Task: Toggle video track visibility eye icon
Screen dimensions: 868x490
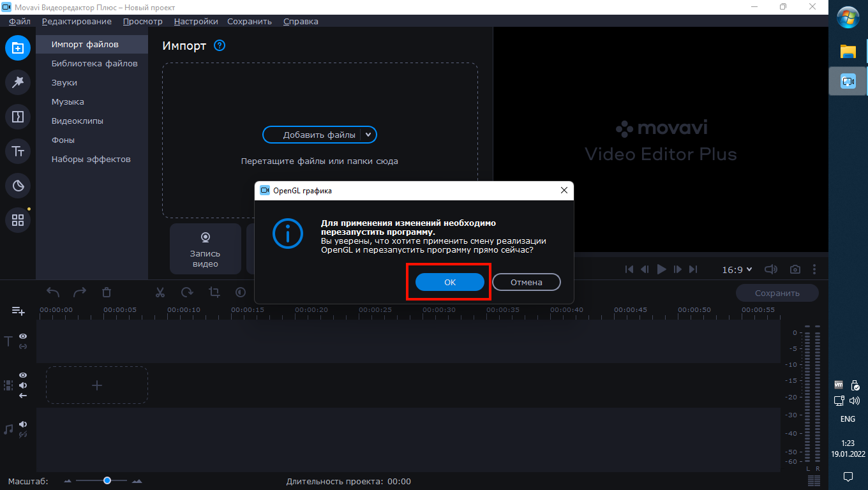Action: point(23,375)
